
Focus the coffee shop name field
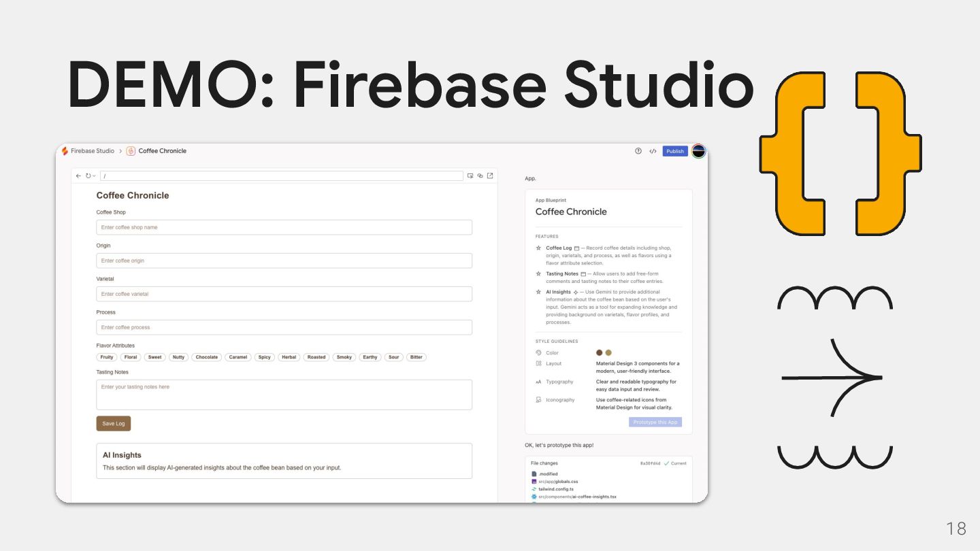pos(284,227)
